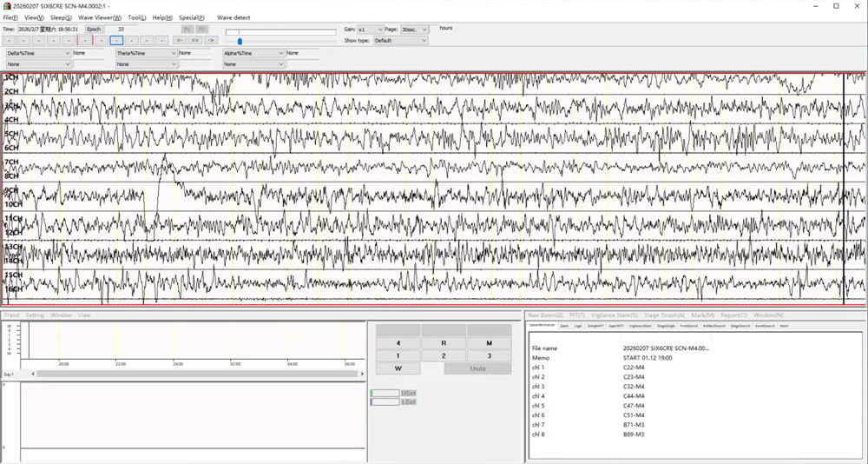Click the stage 1 scoring button
Image resolution: width=868 pixels, height=464 pixels.
[x=398, y=355]
